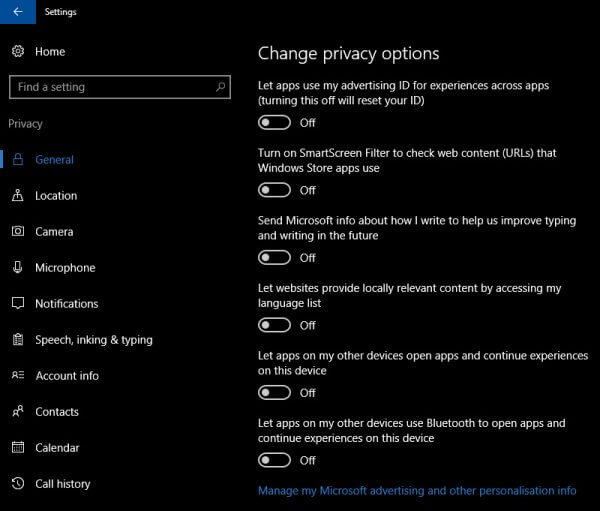Open Manage my Microsoft advertising link
Viewport: 600px width, 511px height.
(417, 490)
